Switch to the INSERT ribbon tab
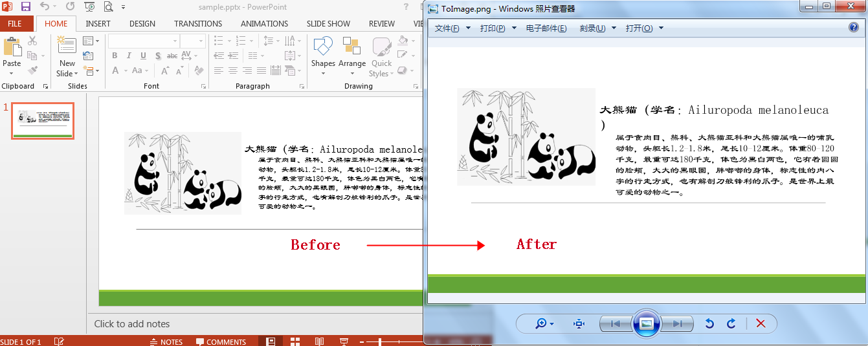Viewport: 868px width, 346px height. click(x=98, y=24)
